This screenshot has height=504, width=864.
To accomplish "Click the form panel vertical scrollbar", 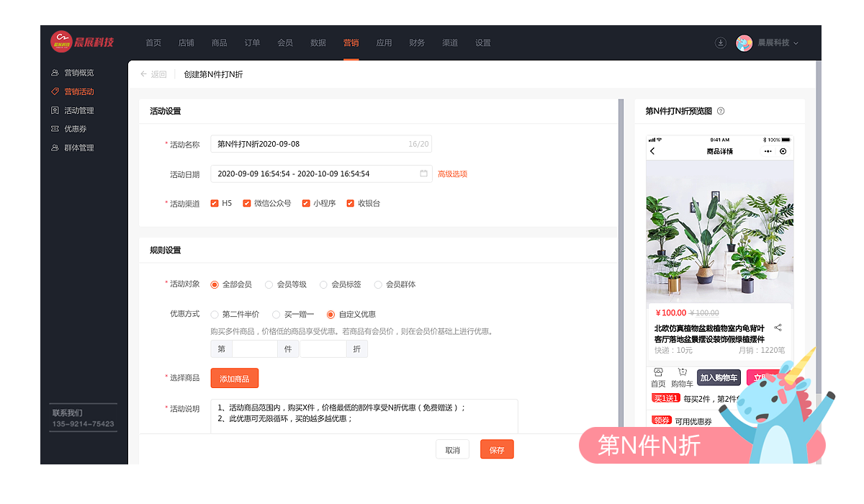I will [x=621, y=266].
